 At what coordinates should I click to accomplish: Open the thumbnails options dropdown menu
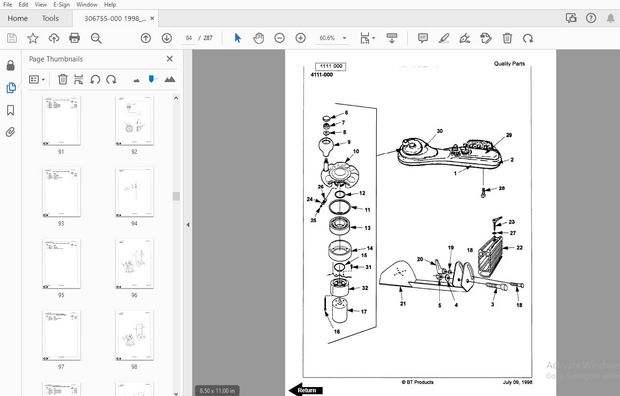click(37, 80)
